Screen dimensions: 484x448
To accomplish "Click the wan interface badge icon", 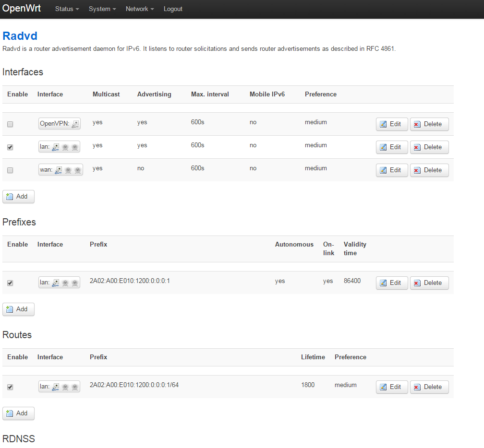I will pos(60,170).
